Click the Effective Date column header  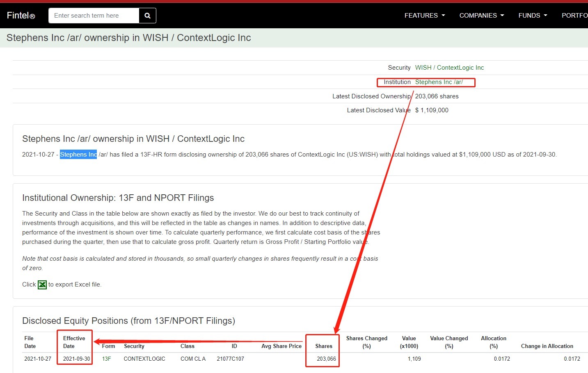[74, 342]
